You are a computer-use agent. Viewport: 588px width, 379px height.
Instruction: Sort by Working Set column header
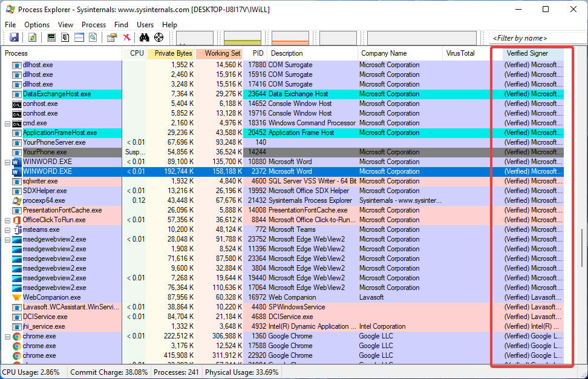point(218,53)
